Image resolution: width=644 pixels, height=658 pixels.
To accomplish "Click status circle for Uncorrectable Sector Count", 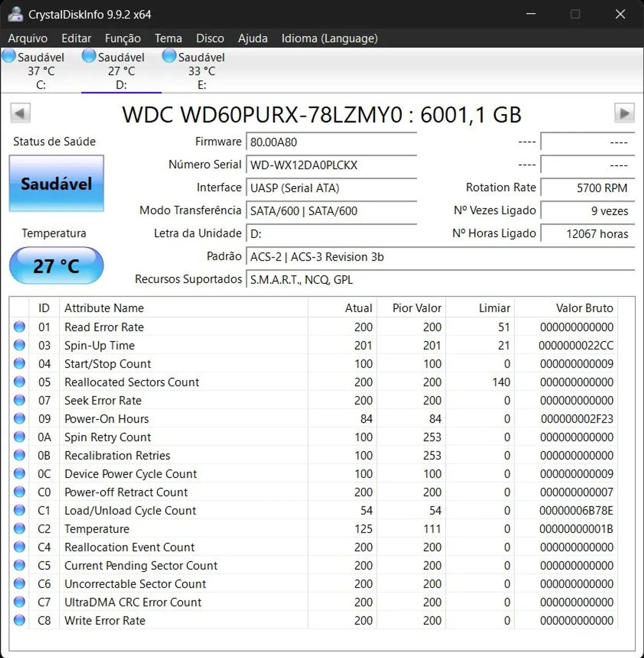I will [20, 583].
